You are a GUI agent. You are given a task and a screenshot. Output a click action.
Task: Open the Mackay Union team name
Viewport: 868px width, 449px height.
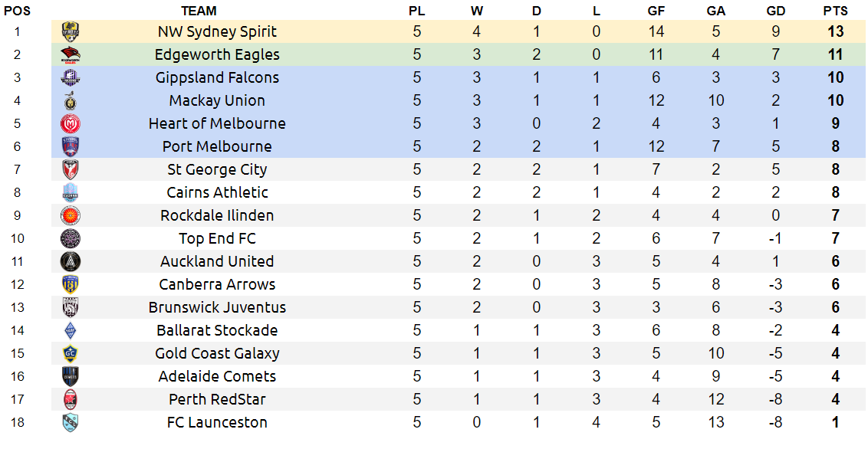tap(217, 100)
